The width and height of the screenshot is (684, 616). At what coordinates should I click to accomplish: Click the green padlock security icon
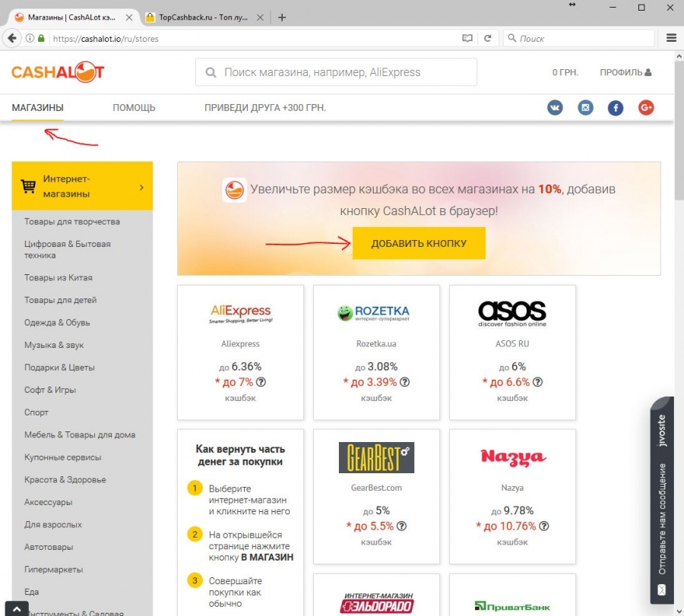[x=41, y=39]
